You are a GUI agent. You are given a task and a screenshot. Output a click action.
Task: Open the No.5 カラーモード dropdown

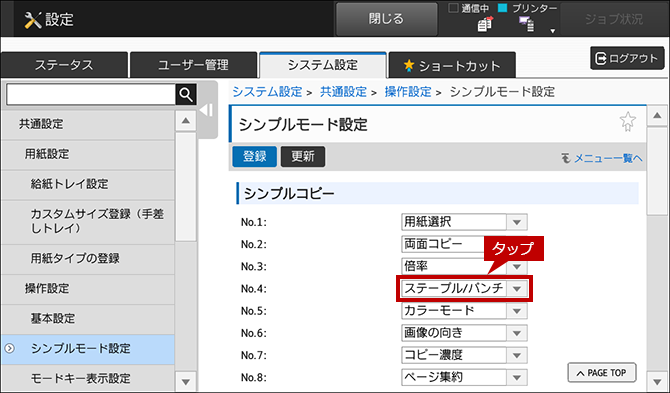coord(464,311)
